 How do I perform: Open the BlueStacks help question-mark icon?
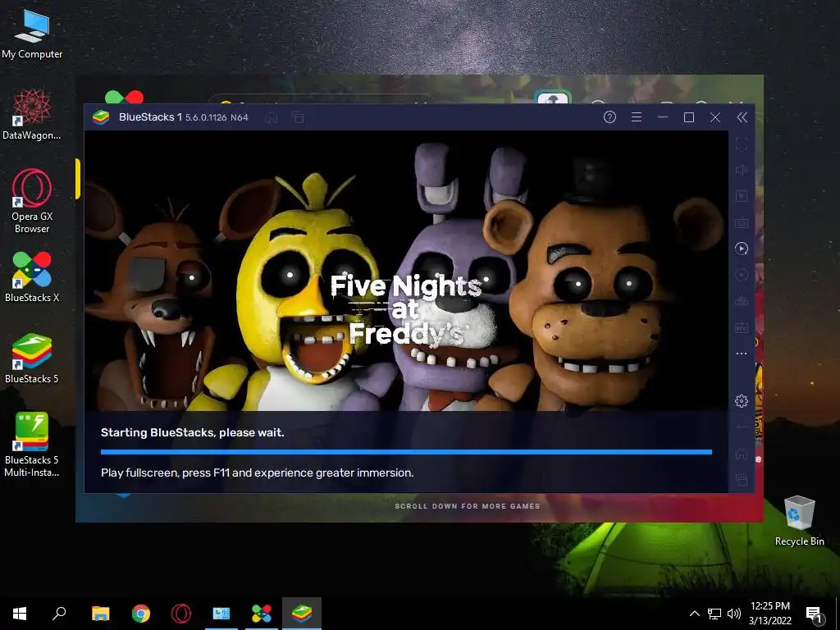[609, 117]
